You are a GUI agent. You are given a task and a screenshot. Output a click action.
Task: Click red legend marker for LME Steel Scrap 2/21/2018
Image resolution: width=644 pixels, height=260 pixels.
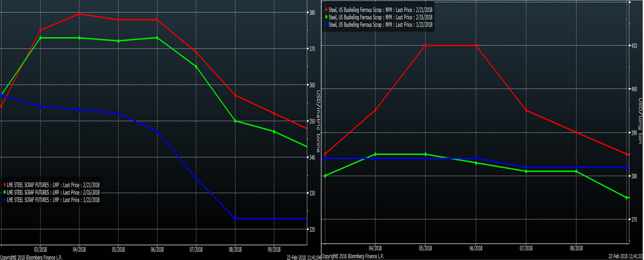click(5, 185)
